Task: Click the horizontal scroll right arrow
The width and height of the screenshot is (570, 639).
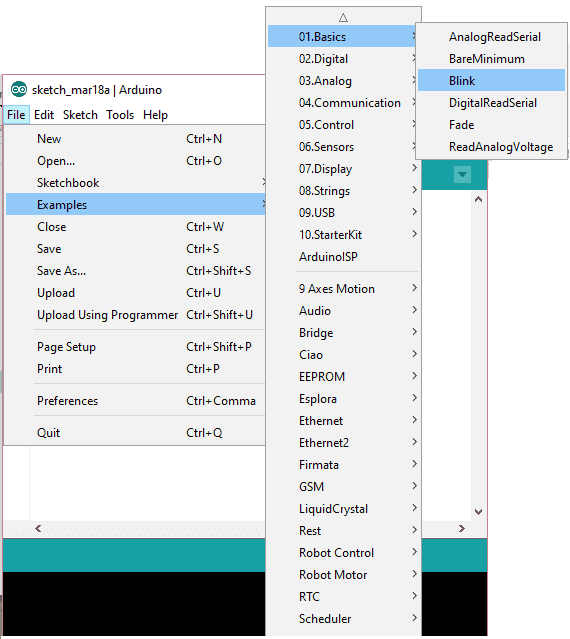Action: click(462, 529)
